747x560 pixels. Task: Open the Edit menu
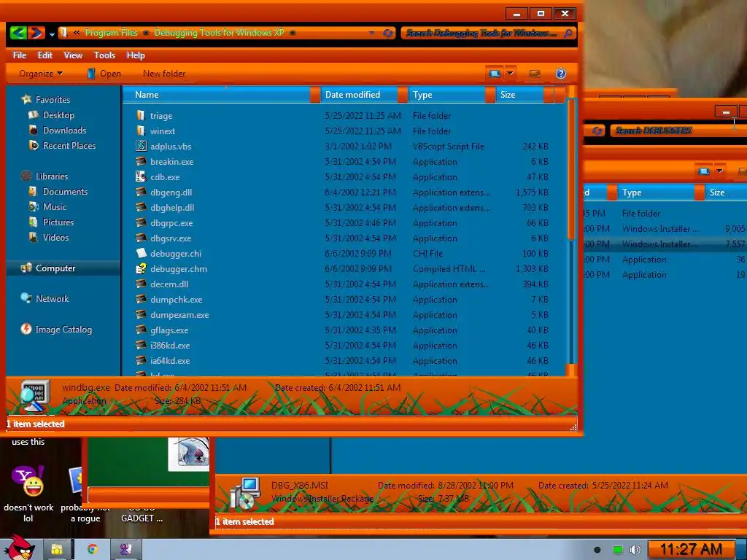coord(44,55)
